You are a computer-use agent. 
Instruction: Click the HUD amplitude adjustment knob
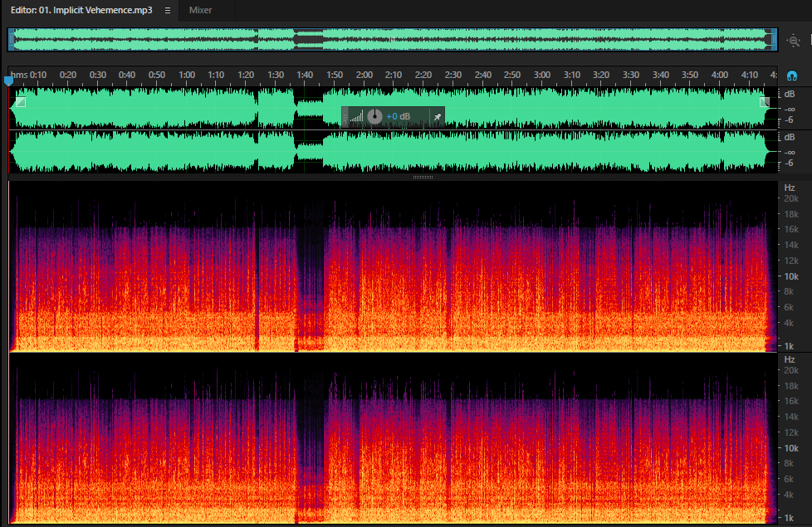click(374, 116)
